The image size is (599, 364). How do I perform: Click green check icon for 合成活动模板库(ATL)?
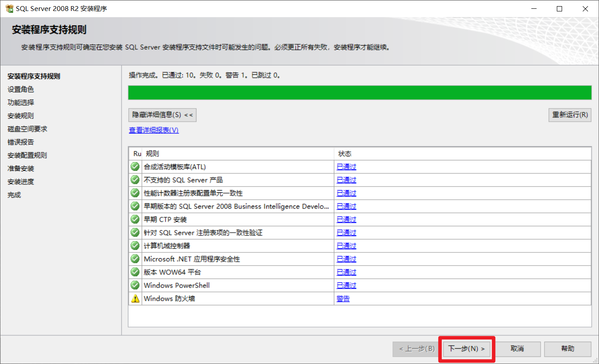tap(135, 167)
